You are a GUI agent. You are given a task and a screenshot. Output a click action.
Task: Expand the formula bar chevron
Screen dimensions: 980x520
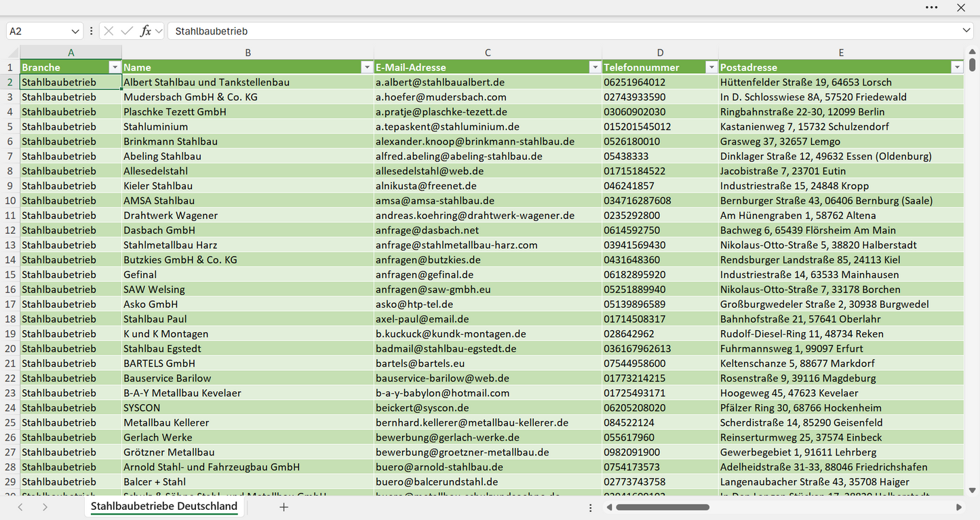click(x=966, y=31)
